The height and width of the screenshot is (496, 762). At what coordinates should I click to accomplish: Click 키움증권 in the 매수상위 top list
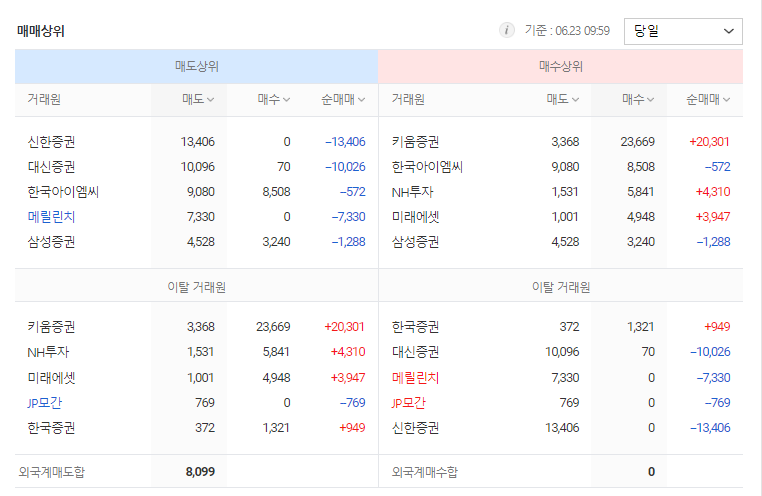(416, 142)
